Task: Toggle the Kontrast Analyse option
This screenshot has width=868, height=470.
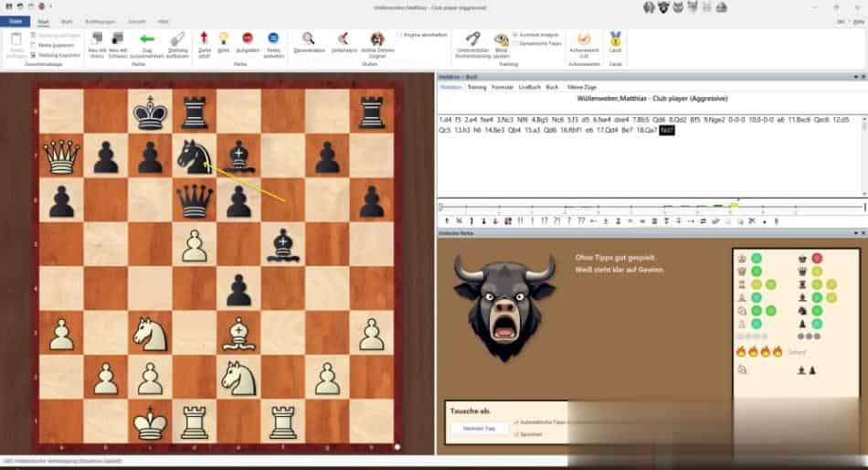Action: [x=514, y=35]
